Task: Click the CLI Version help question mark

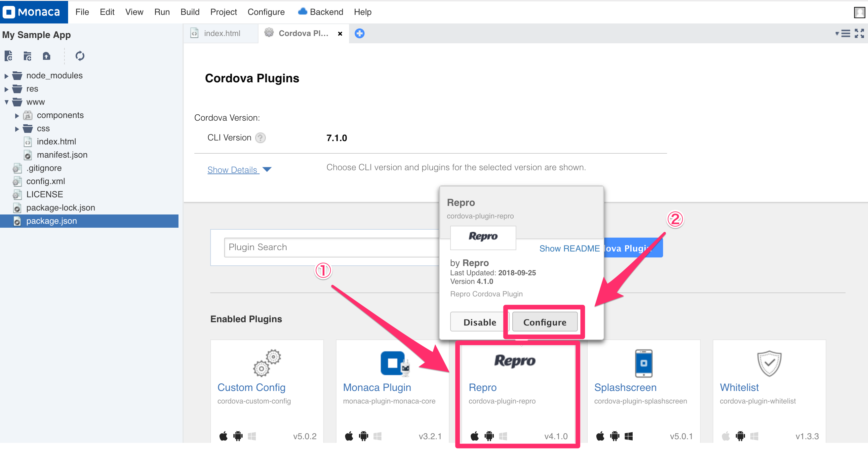Action: [x=260, y=138]
